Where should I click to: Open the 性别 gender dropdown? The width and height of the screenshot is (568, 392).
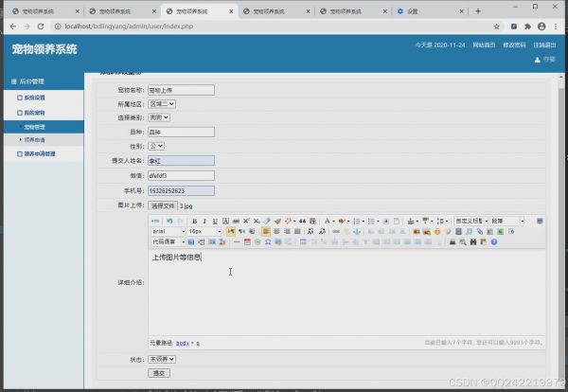point(156,147)
